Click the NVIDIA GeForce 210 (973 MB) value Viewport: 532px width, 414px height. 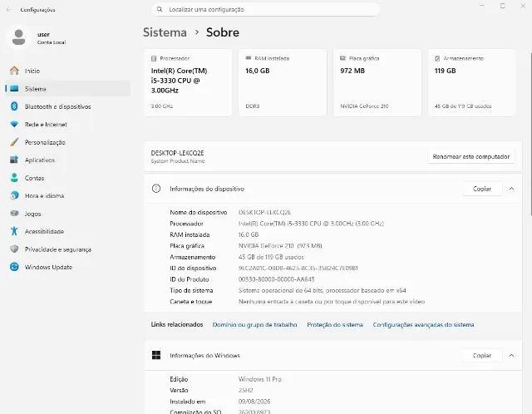click(280, 246)
